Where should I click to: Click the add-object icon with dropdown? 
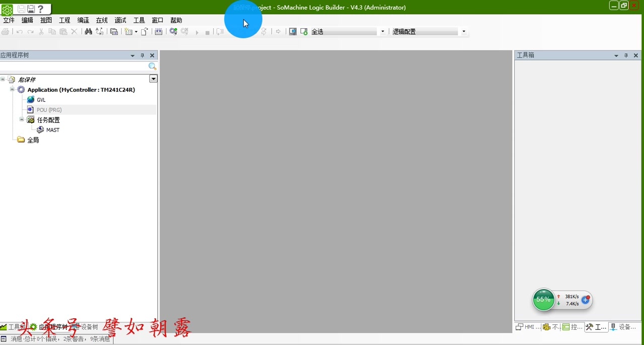(x=128, y=31)
